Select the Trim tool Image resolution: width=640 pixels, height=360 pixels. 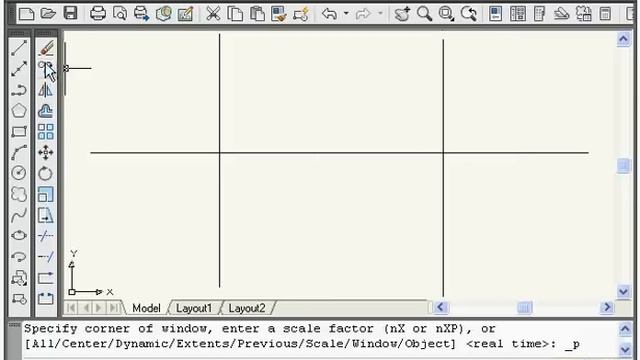46,236
